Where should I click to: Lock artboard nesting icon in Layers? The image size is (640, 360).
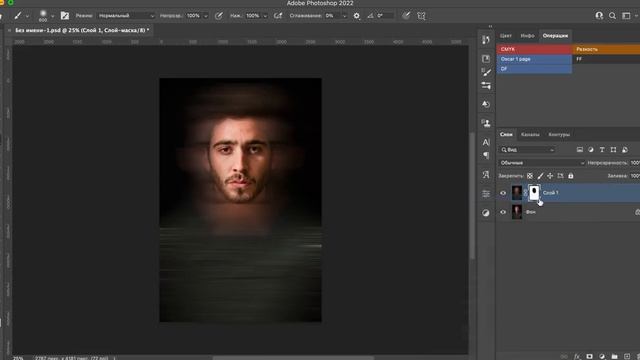click(560, 176)
